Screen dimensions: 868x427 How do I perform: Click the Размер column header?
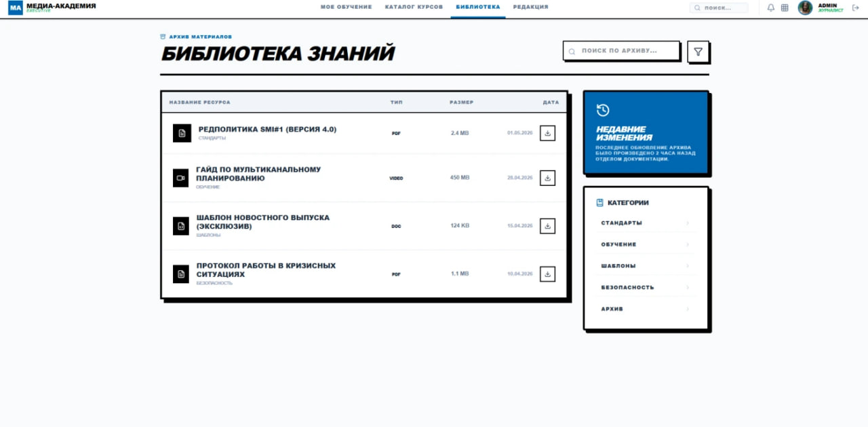click(x=461, y=103)
